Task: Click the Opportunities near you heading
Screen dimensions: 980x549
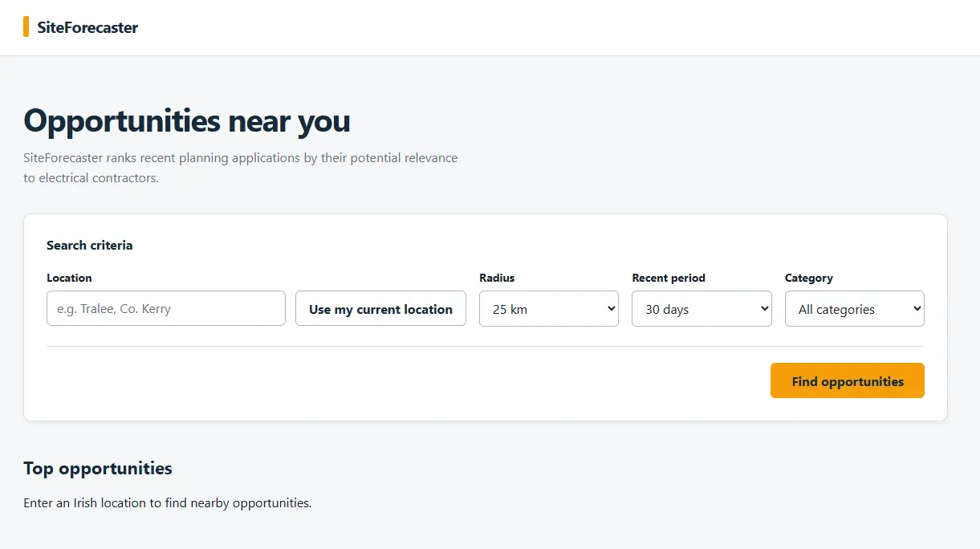Action: point(187,120)
